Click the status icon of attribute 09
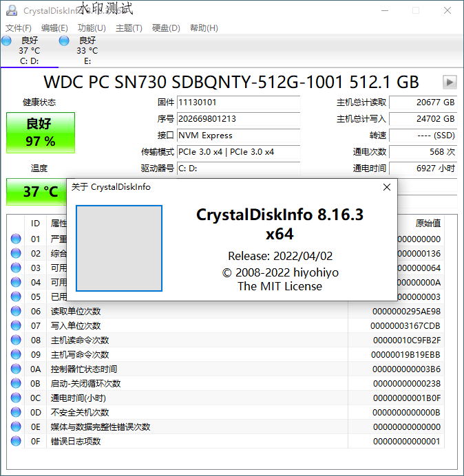Viewport: 464px width, 476px height. coord(16,354)
